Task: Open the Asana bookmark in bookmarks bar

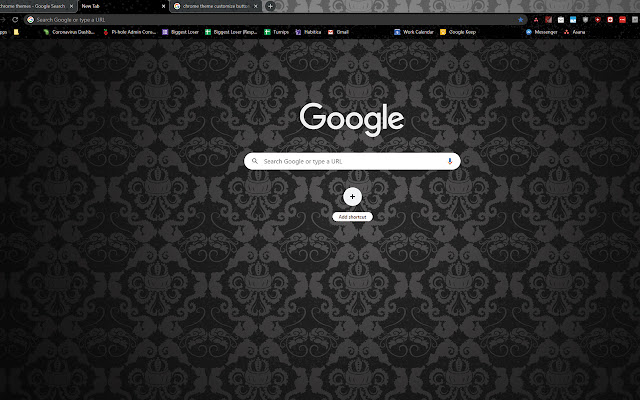Action: click(x=574, y=32)
